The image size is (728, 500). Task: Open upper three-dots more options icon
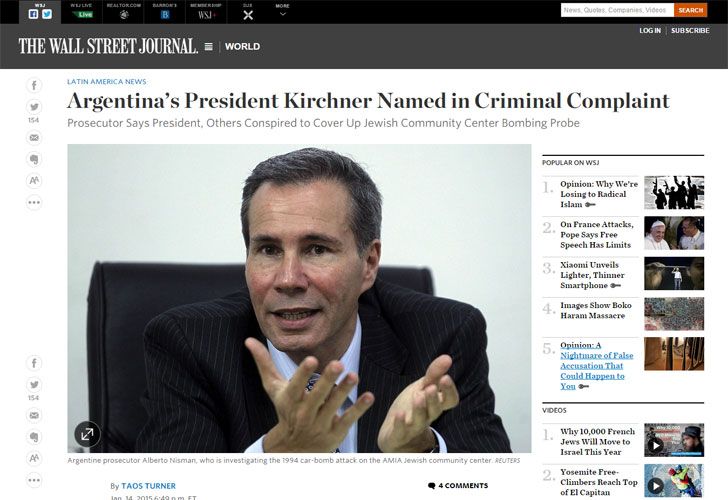(34, 202)
